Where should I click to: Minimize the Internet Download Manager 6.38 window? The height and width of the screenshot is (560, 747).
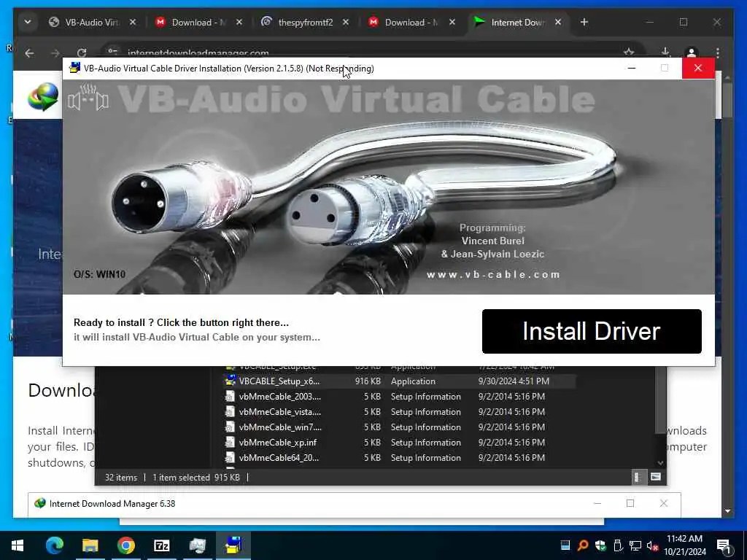tap(597, 503)
